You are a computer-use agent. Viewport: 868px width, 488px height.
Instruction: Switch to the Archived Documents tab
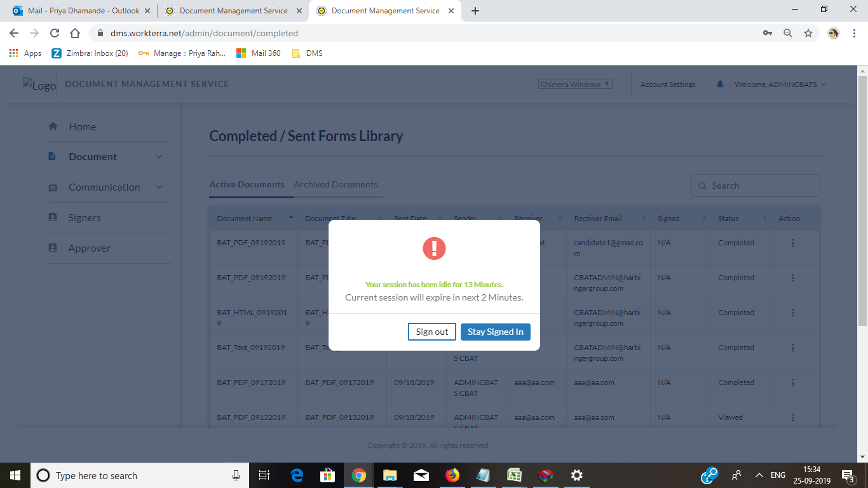coord(336,184)
